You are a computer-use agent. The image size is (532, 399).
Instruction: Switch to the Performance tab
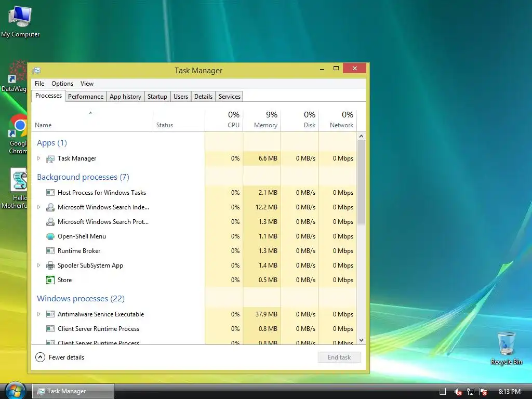[x=86, y=97]
